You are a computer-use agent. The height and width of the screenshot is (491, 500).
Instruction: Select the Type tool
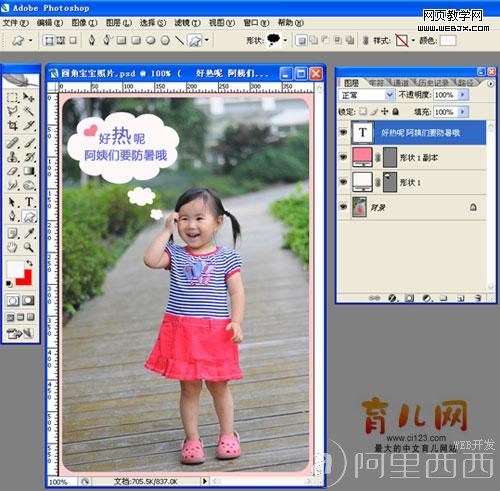pos(29,202)
